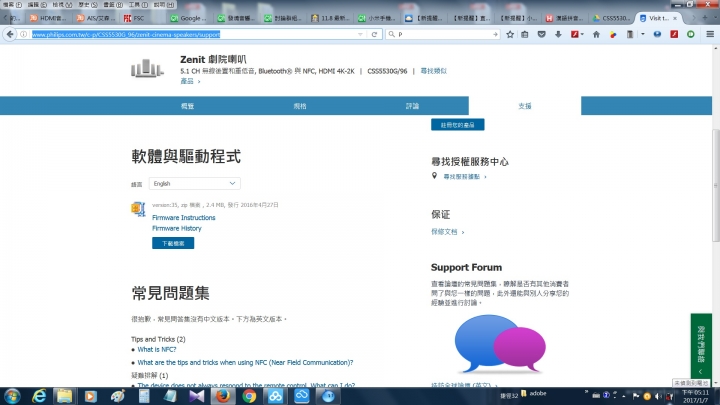
Task: Switch to the FSC browser tab
Action: 141,18
